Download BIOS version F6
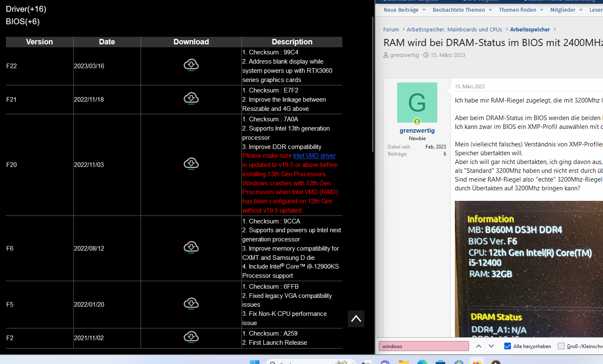Screen dimensions: 603x364 (191, 247)
